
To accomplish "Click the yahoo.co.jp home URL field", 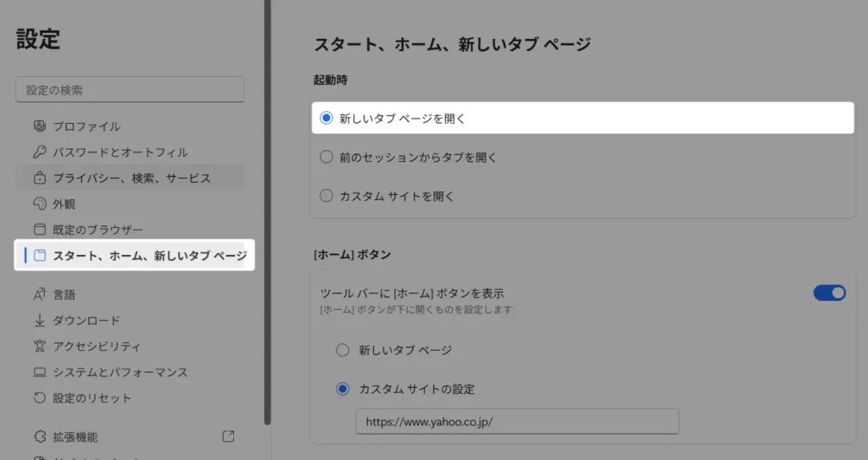I will coord(517,421).
